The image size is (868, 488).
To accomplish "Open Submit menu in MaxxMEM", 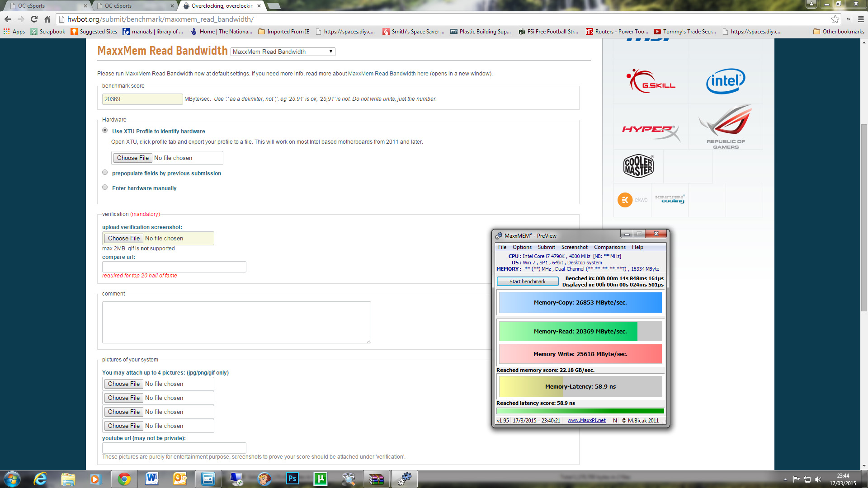I will point(546,247).
